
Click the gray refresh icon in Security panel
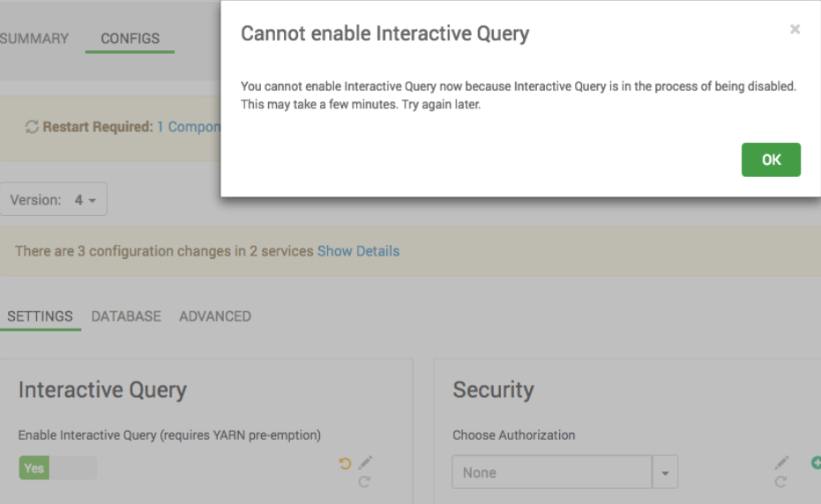780,481
